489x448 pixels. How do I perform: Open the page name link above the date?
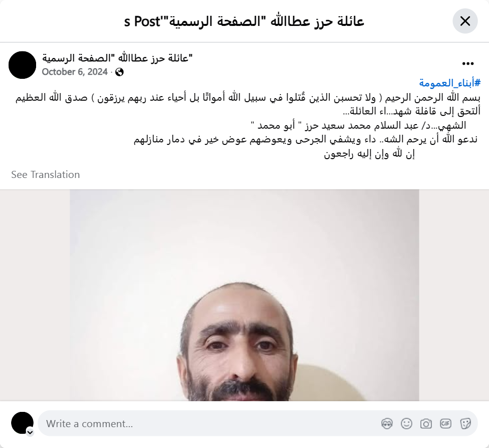117,58
